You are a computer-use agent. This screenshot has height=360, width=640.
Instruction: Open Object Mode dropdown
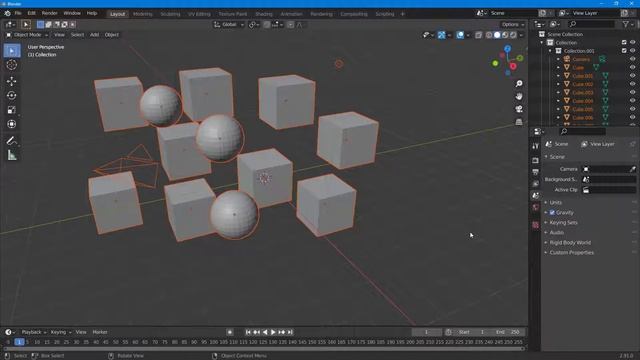pos(27,35)
